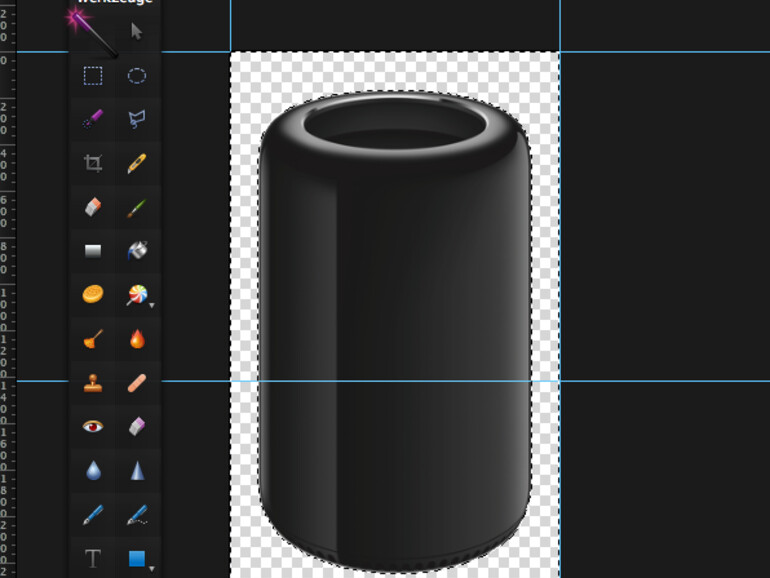The width and height of the screenshot is (770, 578).
Task: Select the Move tool arrow
Action: coord(137,31)
